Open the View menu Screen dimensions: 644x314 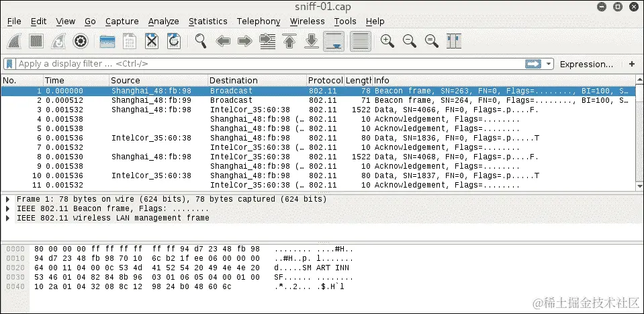point(66,22)
